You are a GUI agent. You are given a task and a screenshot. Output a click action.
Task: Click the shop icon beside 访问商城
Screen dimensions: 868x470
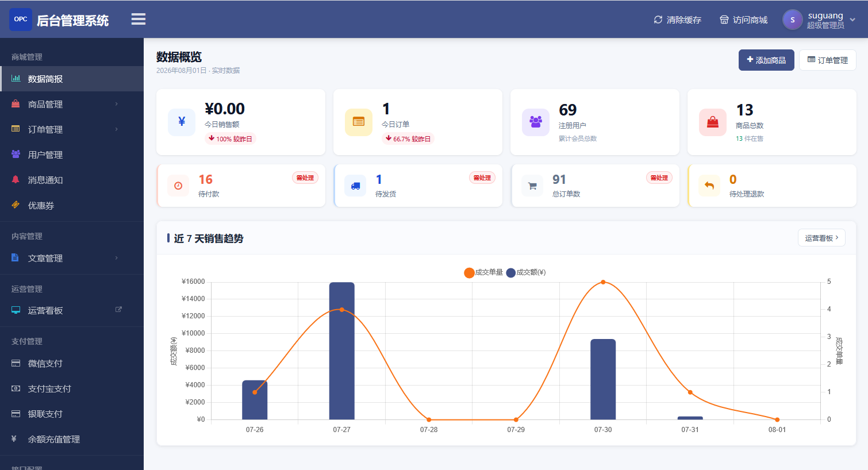(724, 20)
